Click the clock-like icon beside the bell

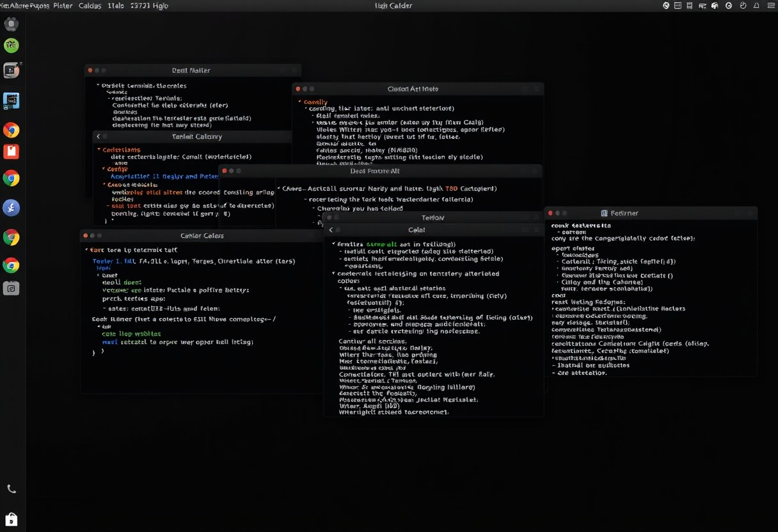click(x=743, y=6)
